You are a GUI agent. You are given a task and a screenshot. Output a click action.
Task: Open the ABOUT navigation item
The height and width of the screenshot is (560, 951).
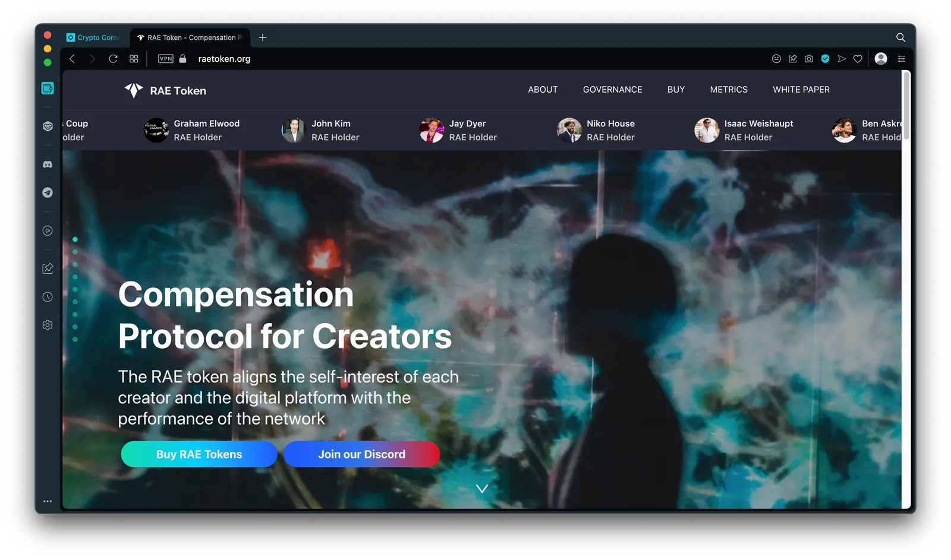(543, 90)
